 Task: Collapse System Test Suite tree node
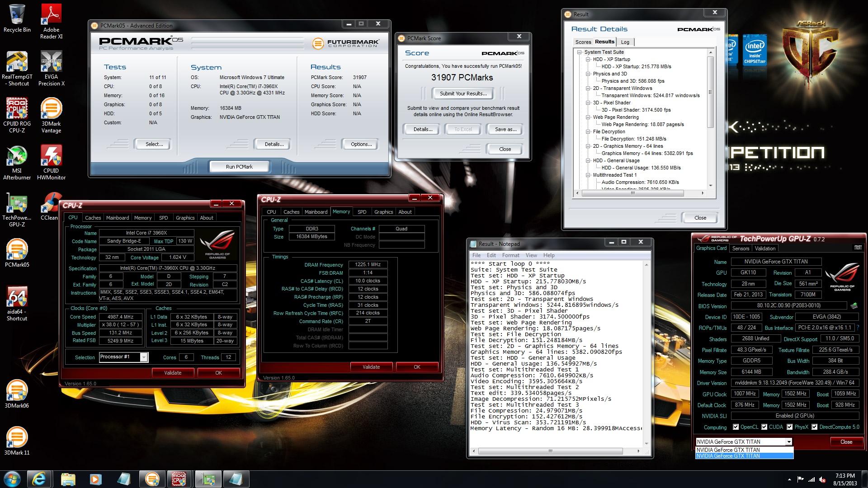[x=580, y=52]
